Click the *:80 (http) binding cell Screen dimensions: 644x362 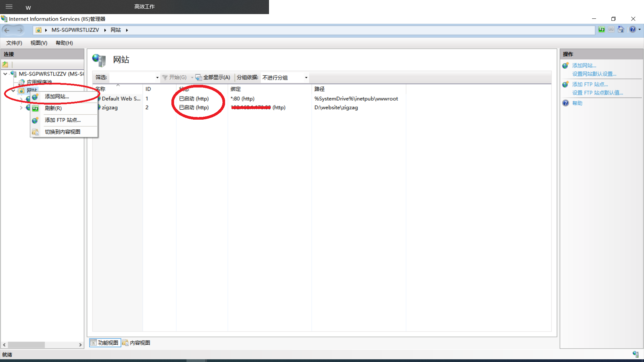pyautogui.click(x=243, y=99)
